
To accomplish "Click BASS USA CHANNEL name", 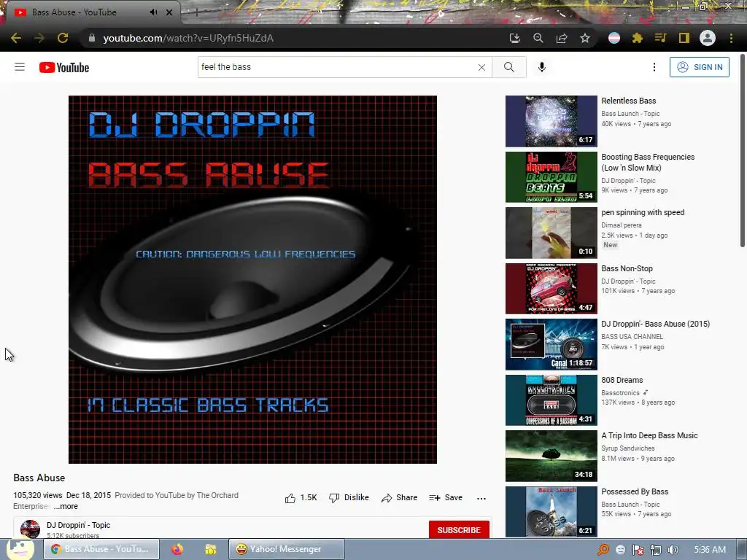I will click(x=632, y=336).
